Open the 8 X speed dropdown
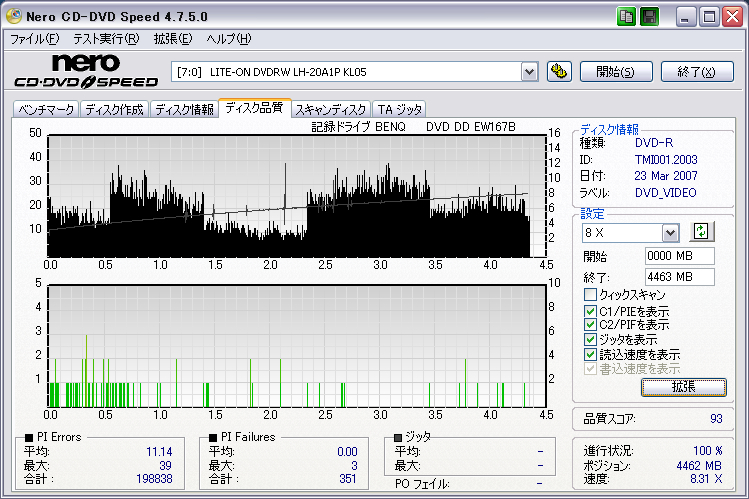The height and width of the screenshot is (499, 749). (x=670, y=233)
